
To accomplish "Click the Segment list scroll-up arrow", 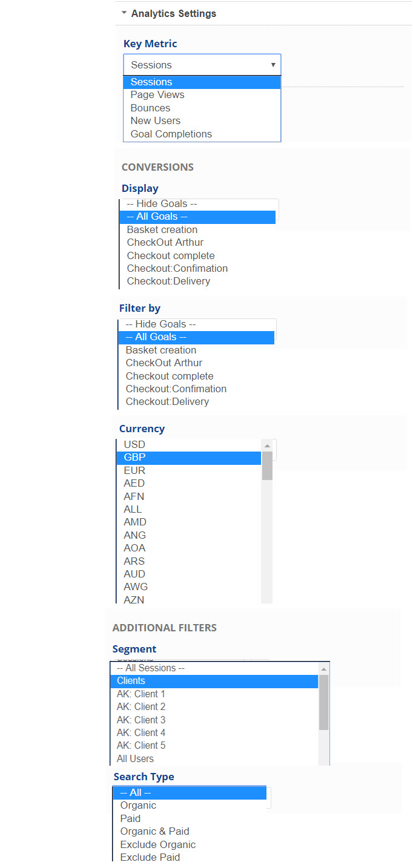I will (x=324, y=669).
